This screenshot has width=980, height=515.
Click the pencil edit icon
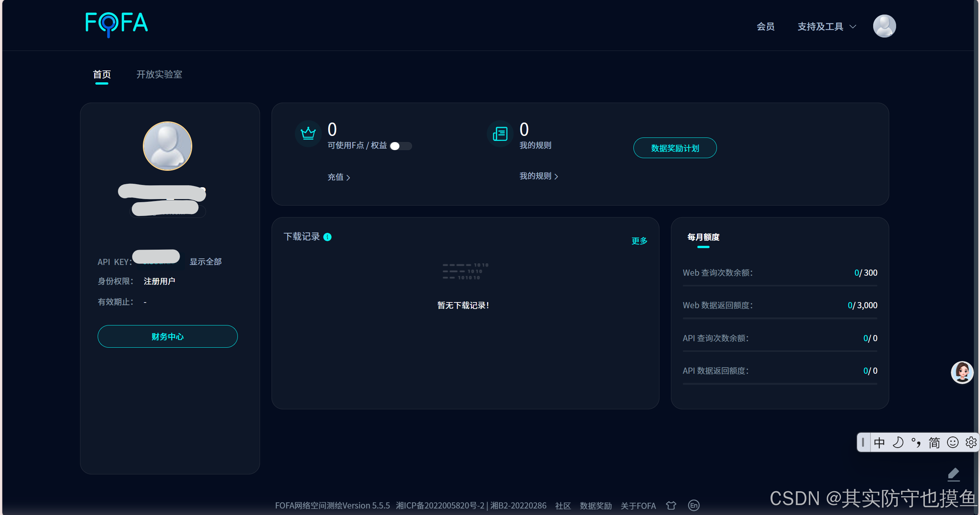tap(954, 474)
